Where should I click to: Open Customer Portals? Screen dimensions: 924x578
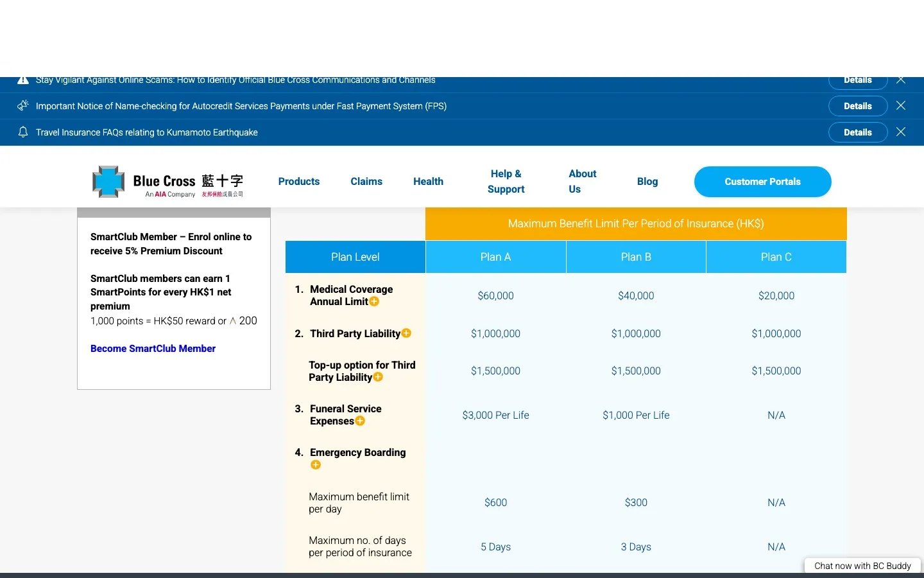tap(763, 182)
